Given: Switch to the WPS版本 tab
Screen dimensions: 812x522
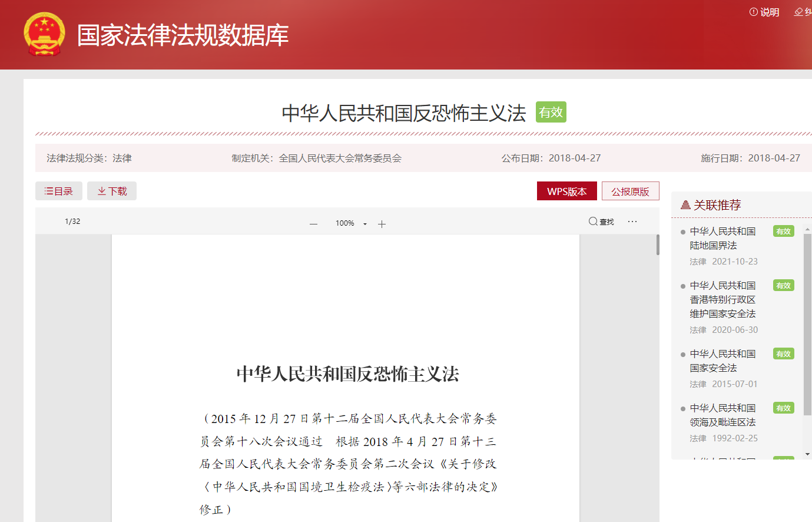Looking at the screenshot, I should pyautogui.click(x=566, y=191).
